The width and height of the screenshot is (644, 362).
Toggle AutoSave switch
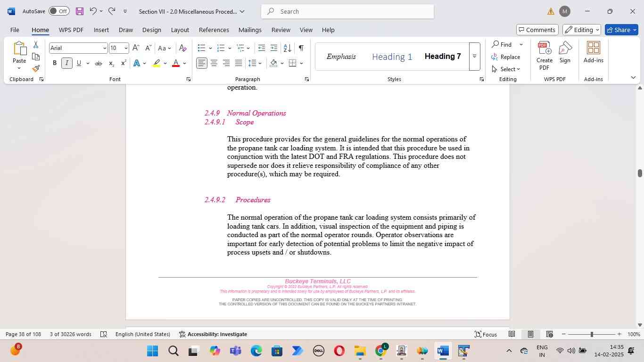[x=59, y=11]
